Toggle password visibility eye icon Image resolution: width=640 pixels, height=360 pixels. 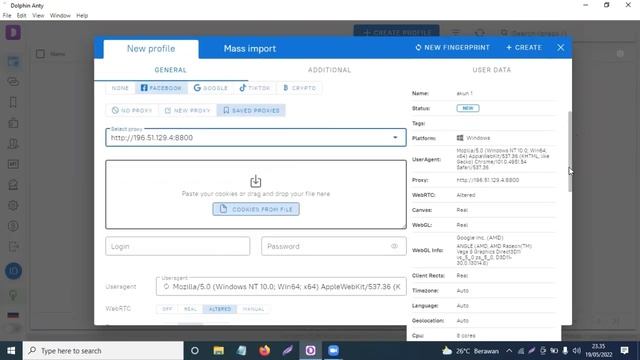point(394,246)
